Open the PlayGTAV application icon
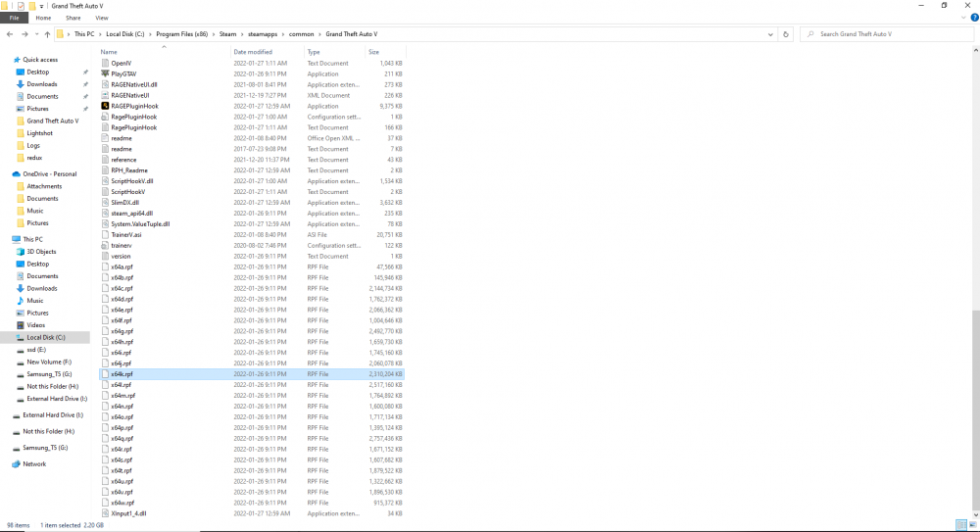This screenshot has width=980, height=532. click(x=105, y=73)
